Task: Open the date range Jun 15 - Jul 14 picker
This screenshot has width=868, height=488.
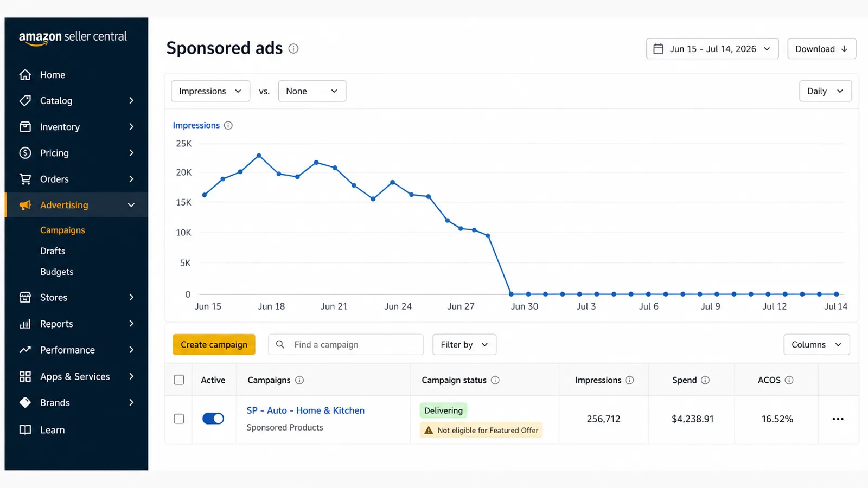Action: pyautogui.click(x=712, y=49)
